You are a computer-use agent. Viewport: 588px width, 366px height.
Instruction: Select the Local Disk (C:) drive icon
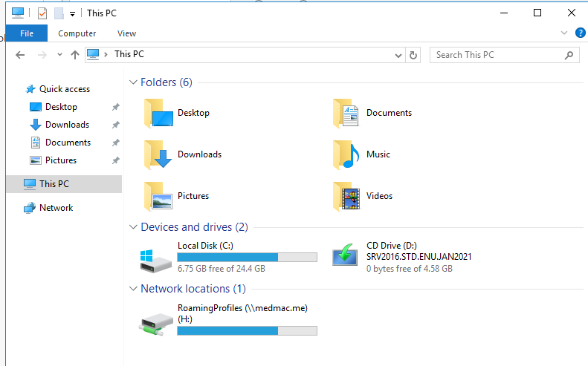[156, 261]
